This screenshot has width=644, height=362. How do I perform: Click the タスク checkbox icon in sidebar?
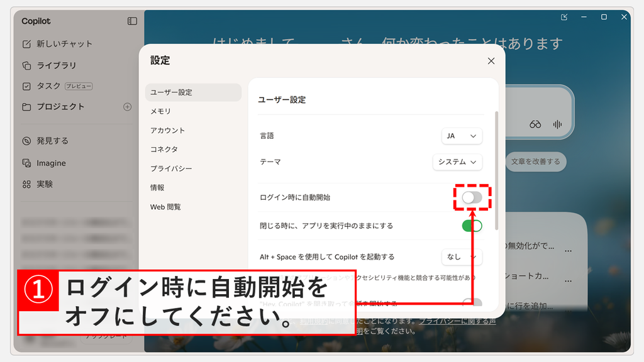[x=26, y=86]
